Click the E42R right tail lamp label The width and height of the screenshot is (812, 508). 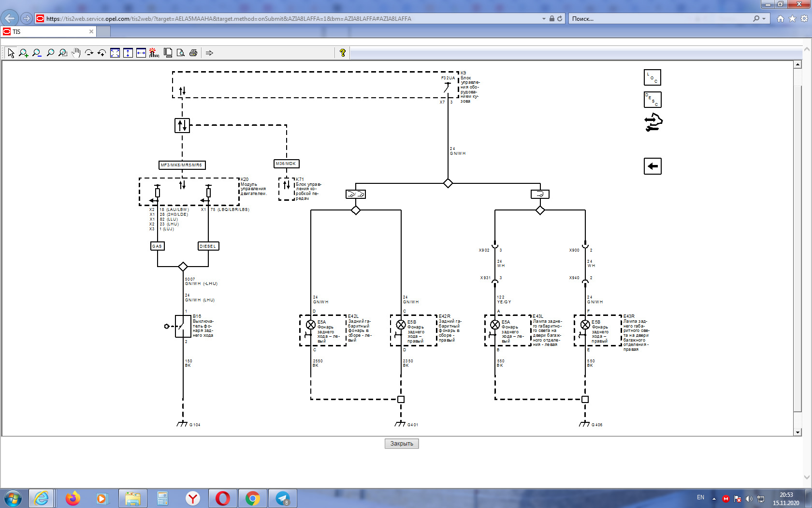(450, 328)
